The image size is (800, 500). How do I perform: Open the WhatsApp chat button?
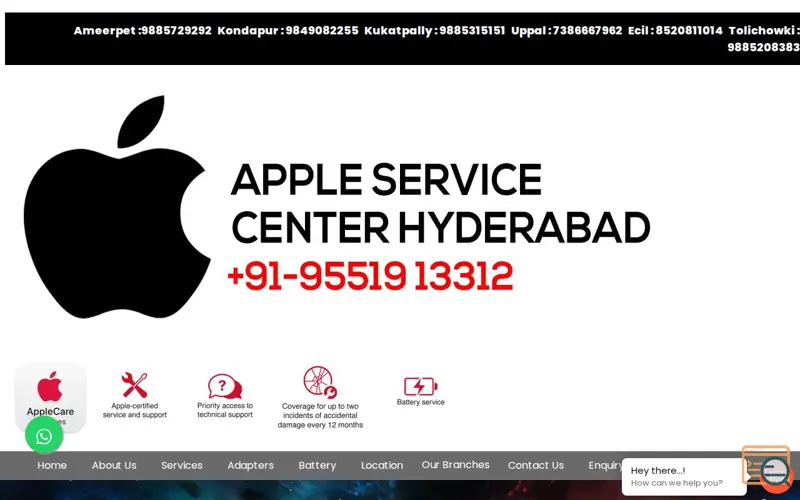(44, 436)
